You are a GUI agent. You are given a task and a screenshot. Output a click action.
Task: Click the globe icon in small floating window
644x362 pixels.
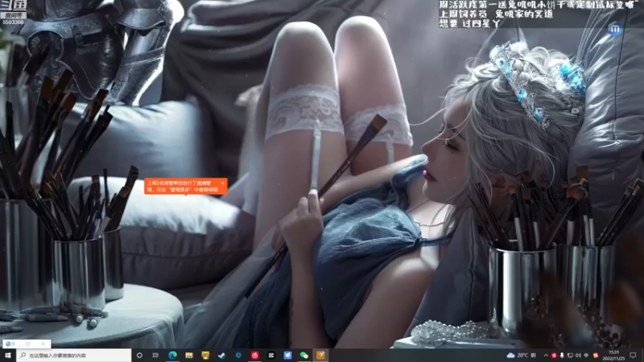click(8, 343)
